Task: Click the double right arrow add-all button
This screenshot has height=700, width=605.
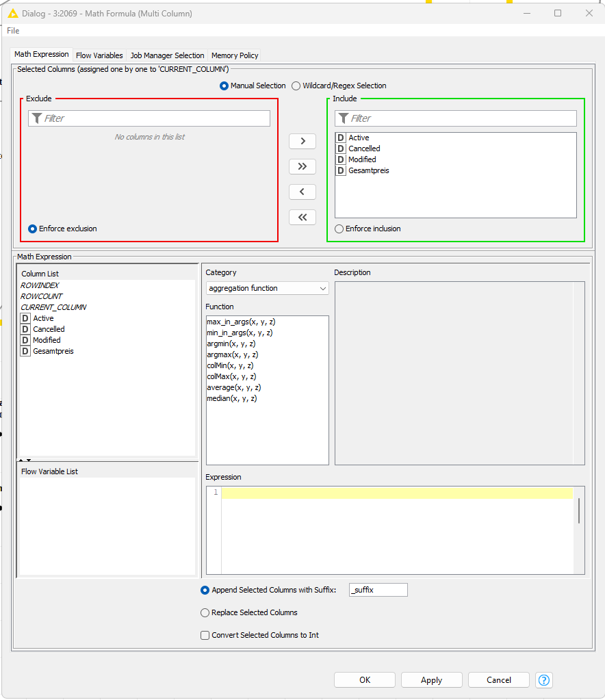Action: coord(302,166)
